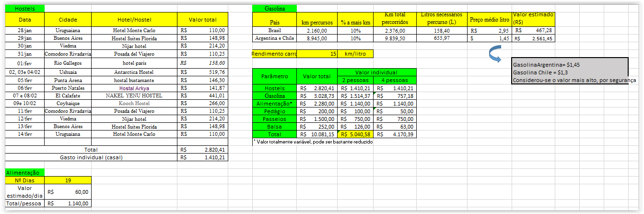Select the 'Pedágio' parameter row label
Viewport: 644px width, 214px height.
[x=275, y=111]
